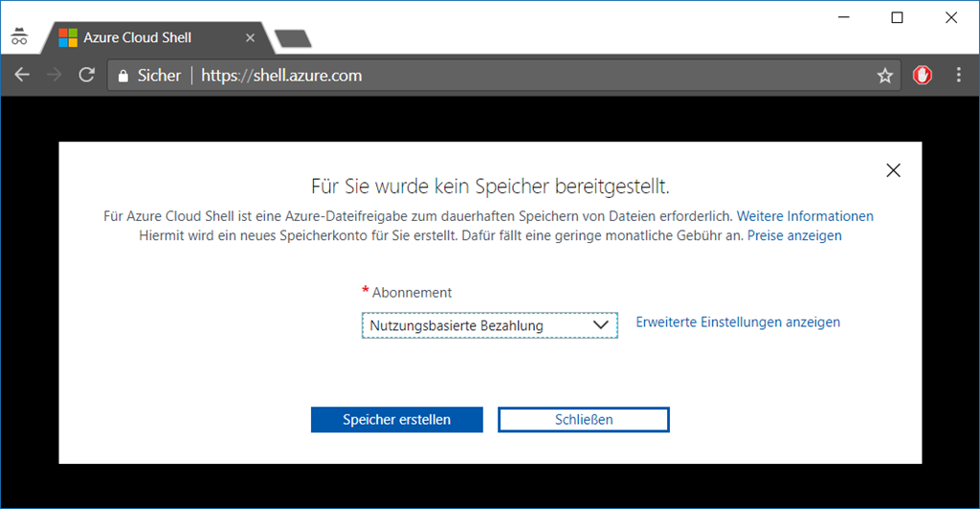Click the incognito mode icon
980x509 pixels.
point(19,37)
